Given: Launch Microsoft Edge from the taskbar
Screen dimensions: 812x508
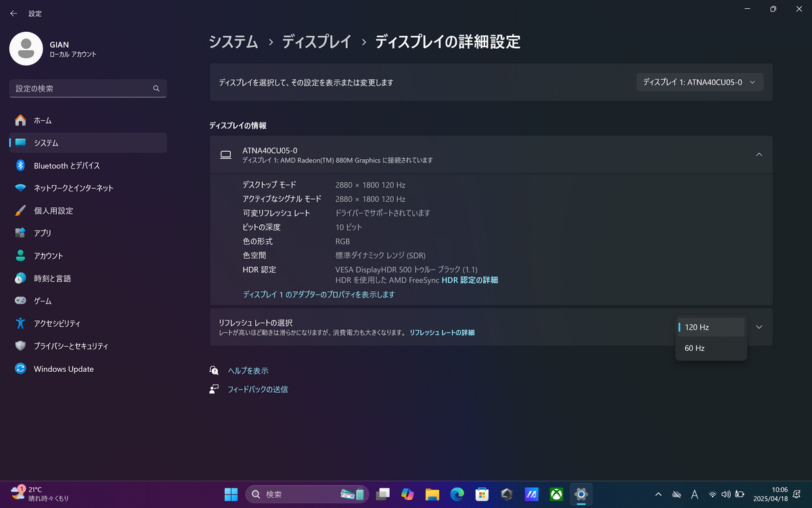Looking at the screenshot, I should 457,494.
